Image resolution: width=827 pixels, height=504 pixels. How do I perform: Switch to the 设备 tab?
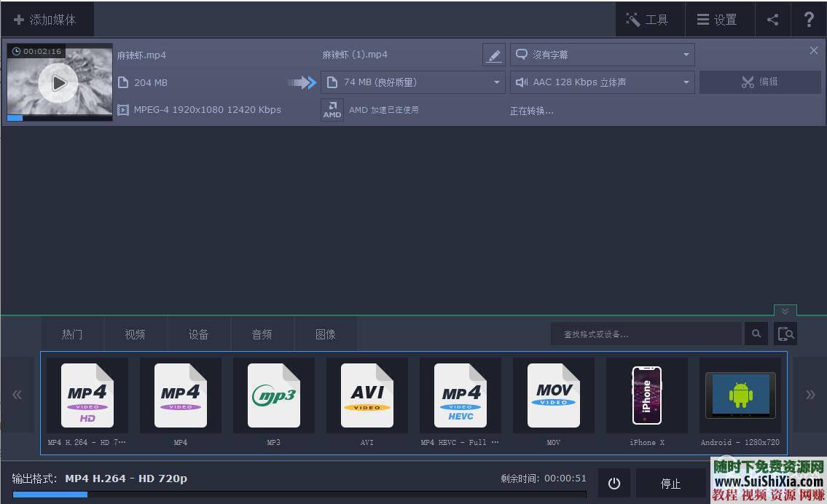[198, 334]
